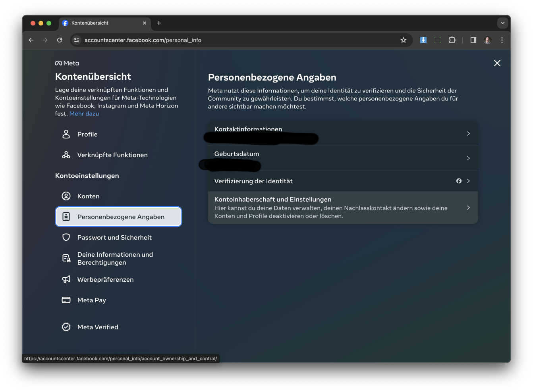
Task: Open the tab search dropdown arrow
Action: pos(502,23)
